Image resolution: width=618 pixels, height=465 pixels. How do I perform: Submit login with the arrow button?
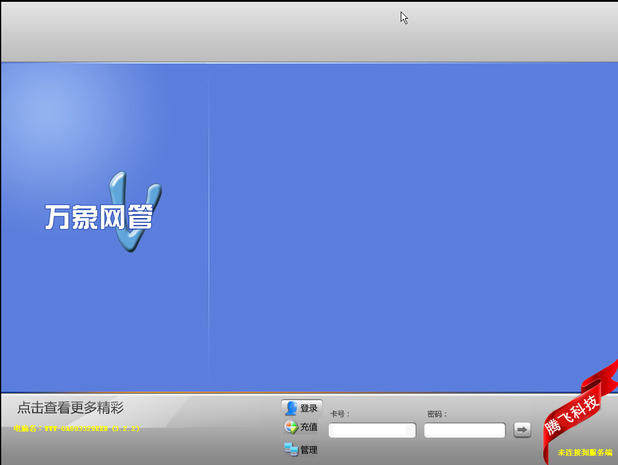click(522, 430)
